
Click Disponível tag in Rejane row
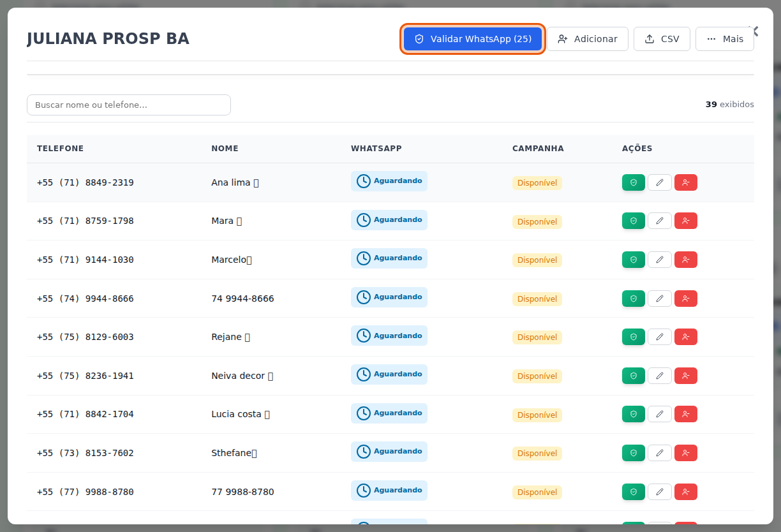click(537, 337)
